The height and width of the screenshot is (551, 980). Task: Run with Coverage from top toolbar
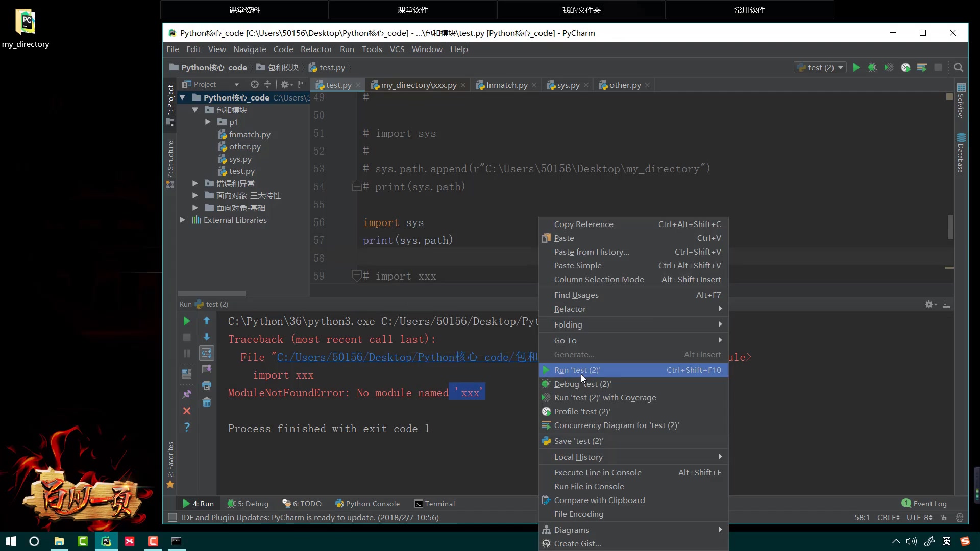(889, 67)
